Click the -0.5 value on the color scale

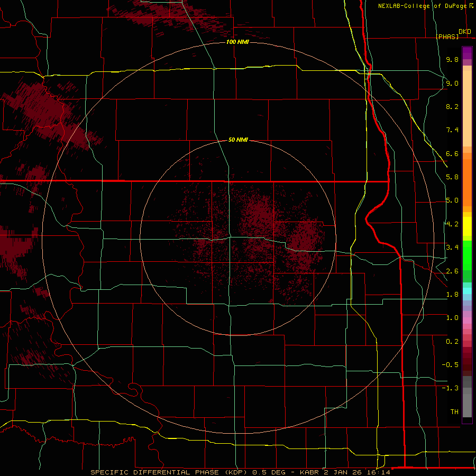450,365
